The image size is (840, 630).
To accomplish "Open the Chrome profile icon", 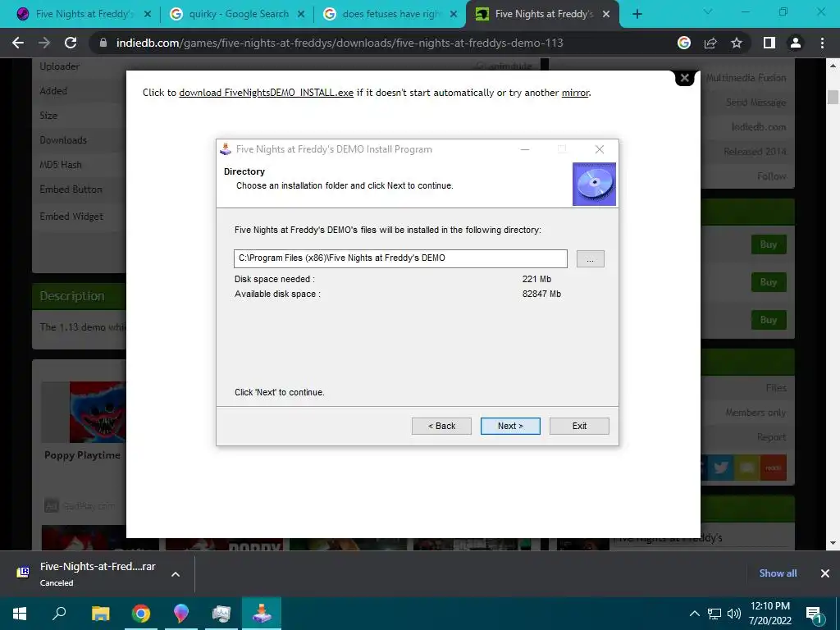I will tap(796, 43).
